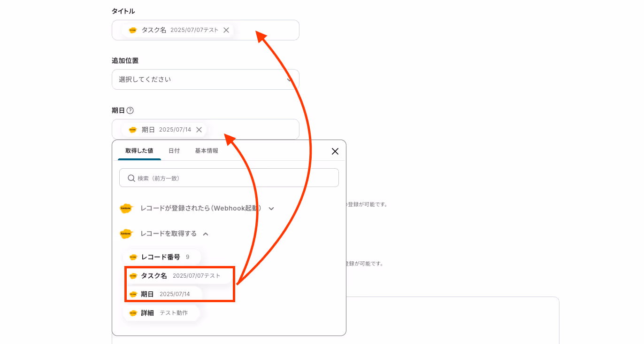Viewport: 644px width, 344px height.
Task: Remove the タスク名 chip from タイトル field
Action: [226, 30]
